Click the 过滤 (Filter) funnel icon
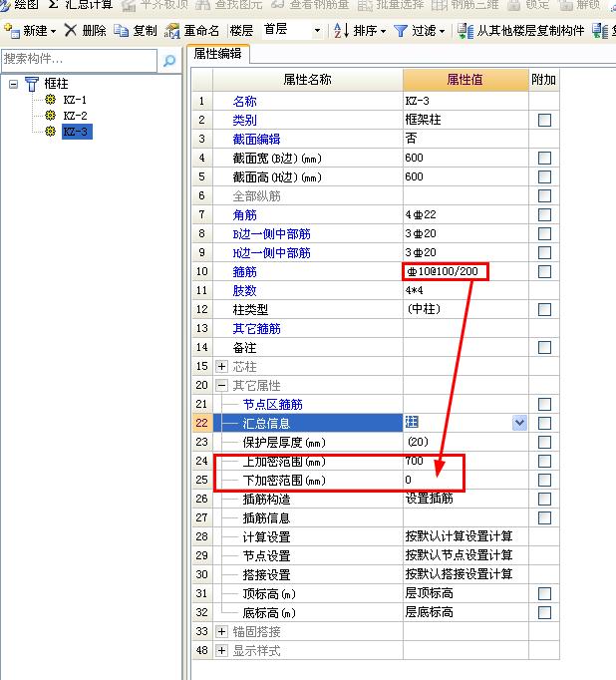616x680 pixels. tap(401, 31)
